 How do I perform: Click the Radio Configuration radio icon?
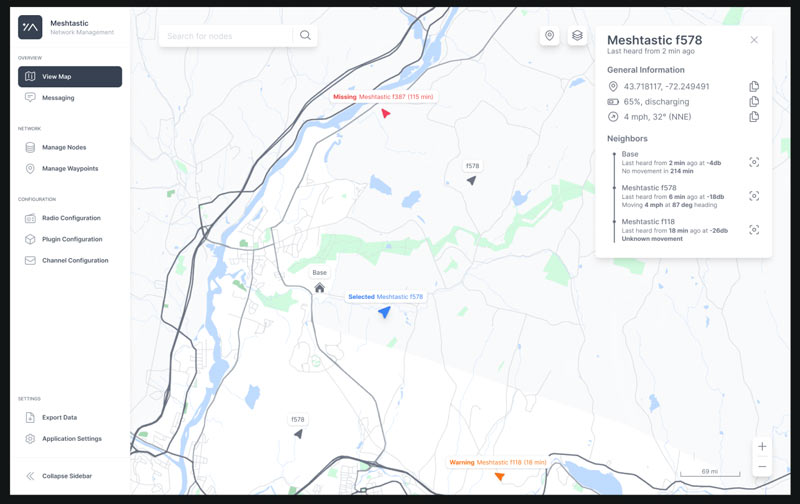tap(30, 218)
